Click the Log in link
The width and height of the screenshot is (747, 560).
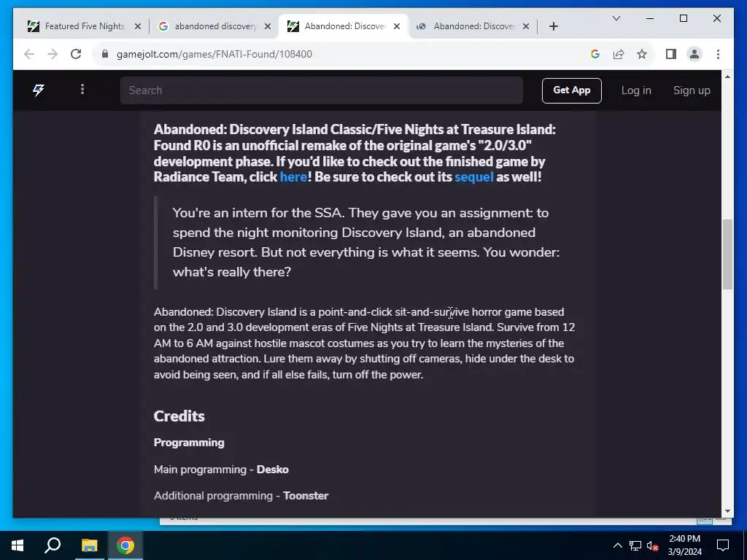[636, 90]
